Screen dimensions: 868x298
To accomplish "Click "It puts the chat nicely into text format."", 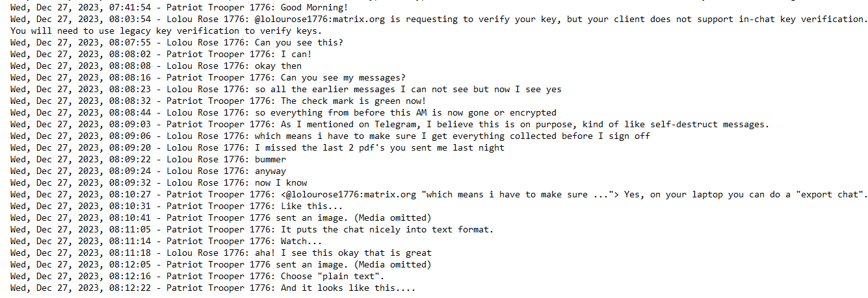I will pos(388,230).
